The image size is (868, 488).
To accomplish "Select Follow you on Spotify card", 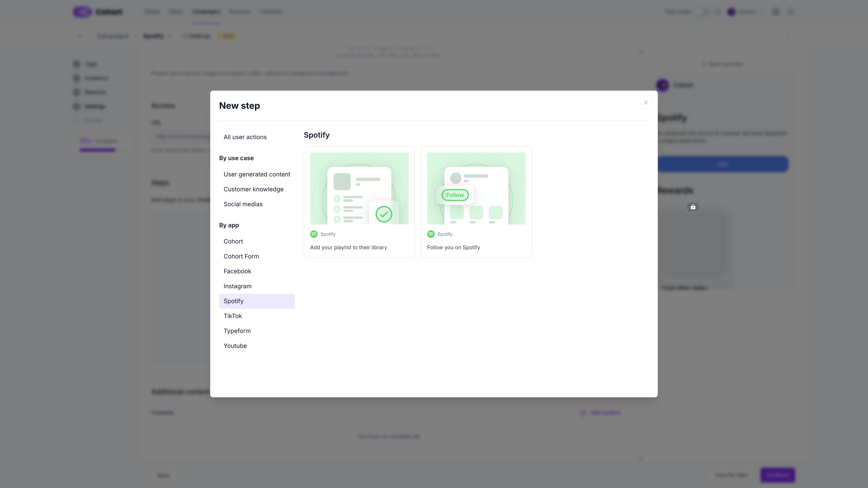I will tap(476, 202).
